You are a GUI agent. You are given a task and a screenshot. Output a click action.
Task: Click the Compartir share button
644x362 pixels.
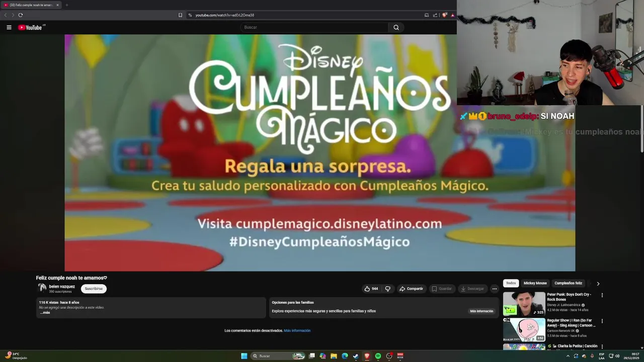click(x=411, y=289)
